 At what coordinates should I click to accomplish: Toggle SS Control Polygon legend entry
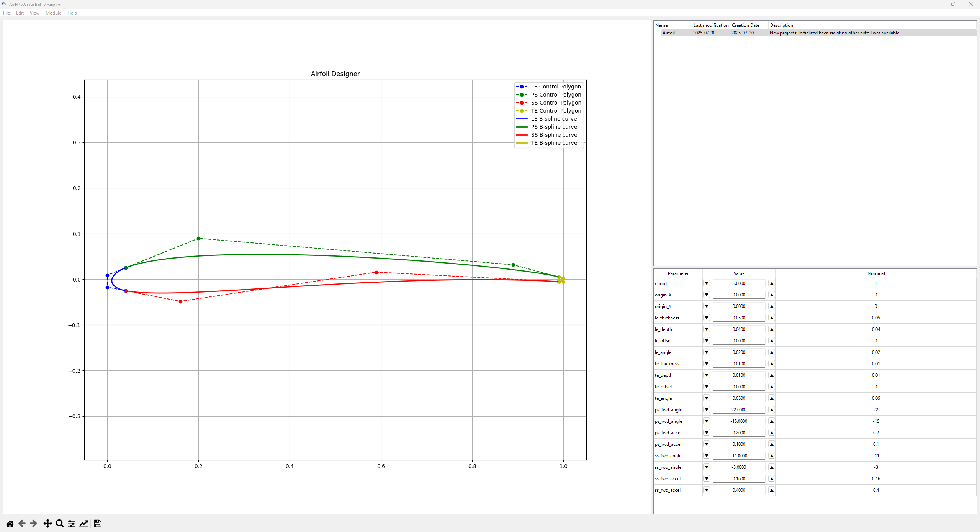tap(555, 102)
